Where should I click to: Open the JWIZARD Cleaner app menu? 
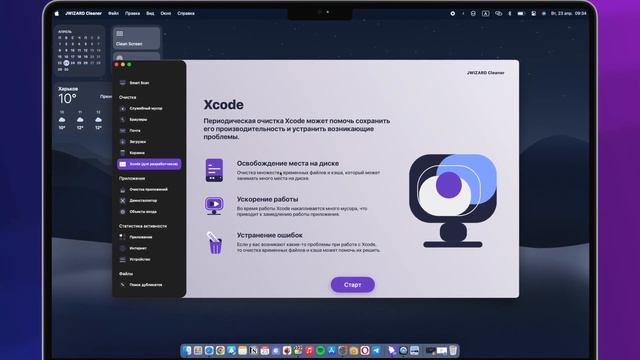tap(83, 13)
